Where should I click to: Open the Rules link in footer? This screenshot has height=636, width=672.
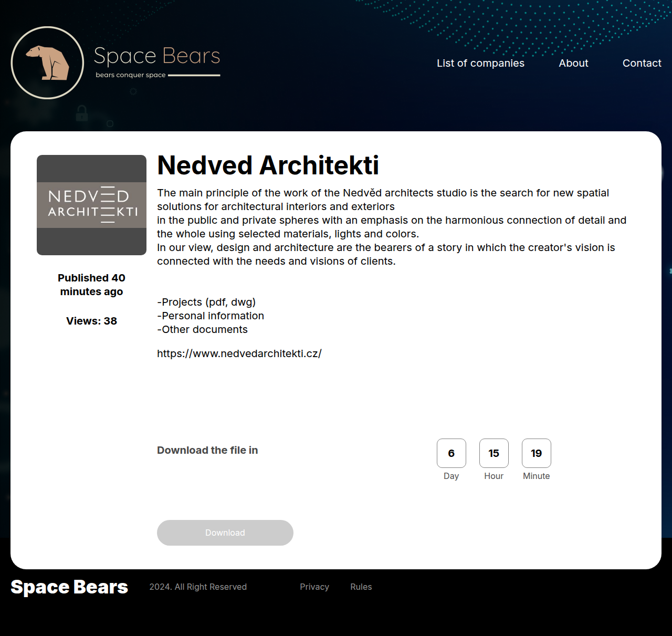coord(361,587)
